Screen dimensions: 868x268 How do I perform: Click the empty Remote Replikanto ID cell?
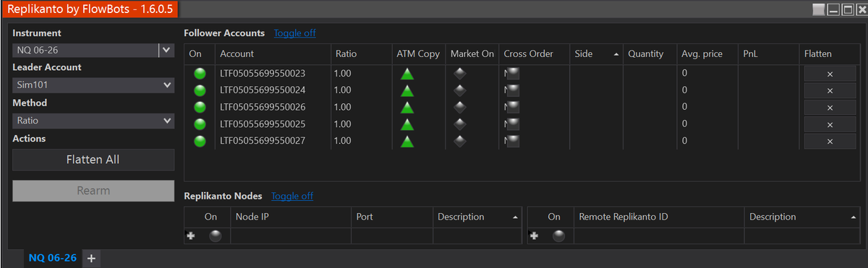pos(659,235)
